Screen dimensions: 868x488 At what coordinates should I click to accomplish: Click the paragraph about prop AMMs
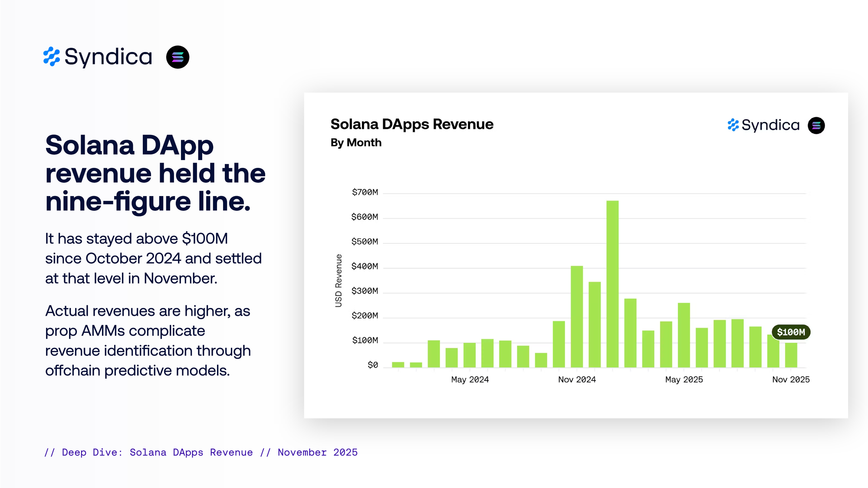(148, 341)
